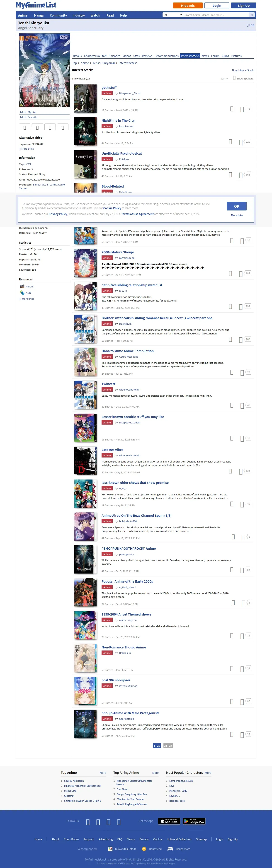Screen dimensions: 272x868
Task: Click the Login button in header
Action: tap(217, 5)
